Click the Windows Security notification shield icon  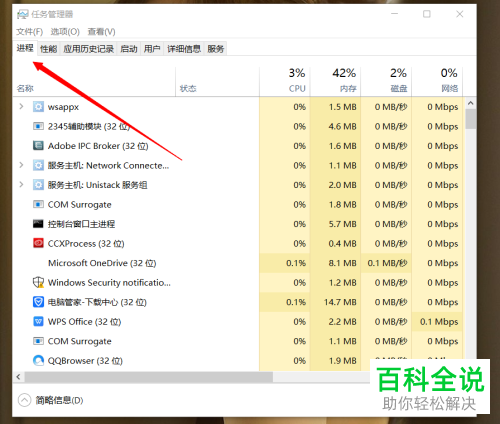point(38,282)
